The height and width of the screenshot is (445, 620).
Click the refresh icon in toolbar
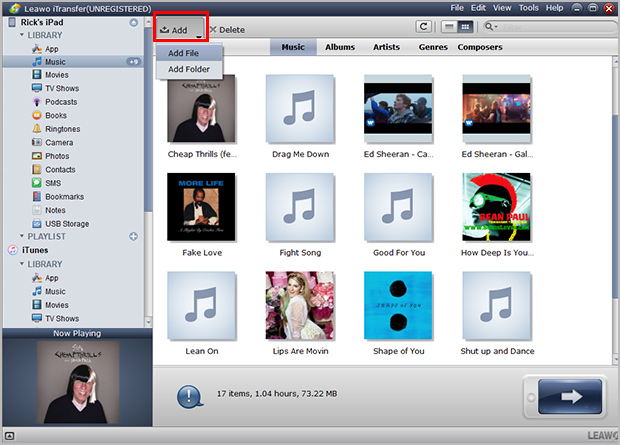[423, 27]
